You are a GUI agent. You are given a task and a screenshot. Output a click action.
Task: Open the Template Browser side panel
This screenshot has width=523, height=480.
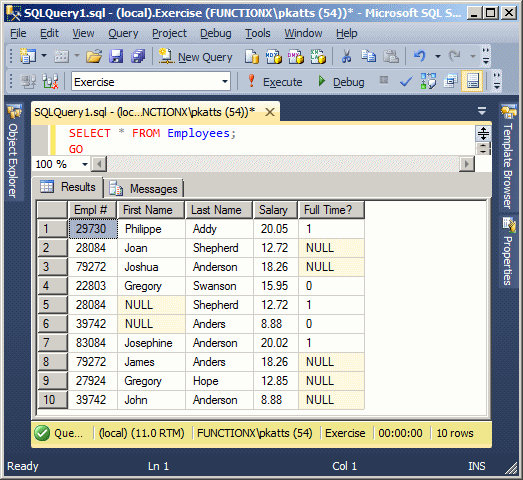508,157
